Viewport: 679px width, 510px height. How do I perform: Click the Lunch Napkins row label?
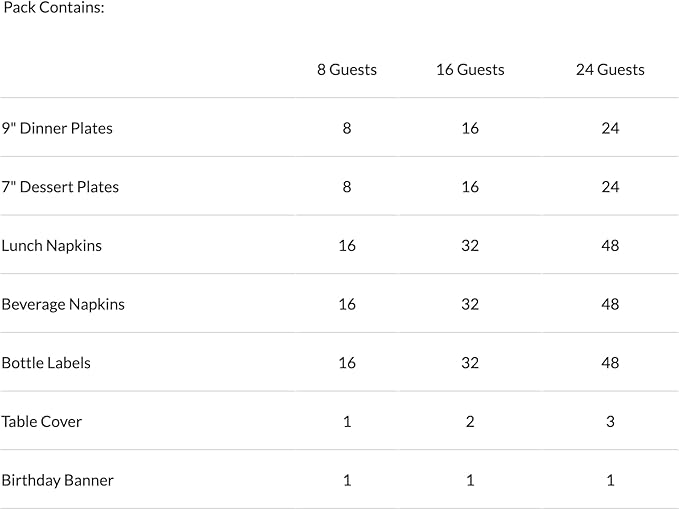(x=52, y=246)
